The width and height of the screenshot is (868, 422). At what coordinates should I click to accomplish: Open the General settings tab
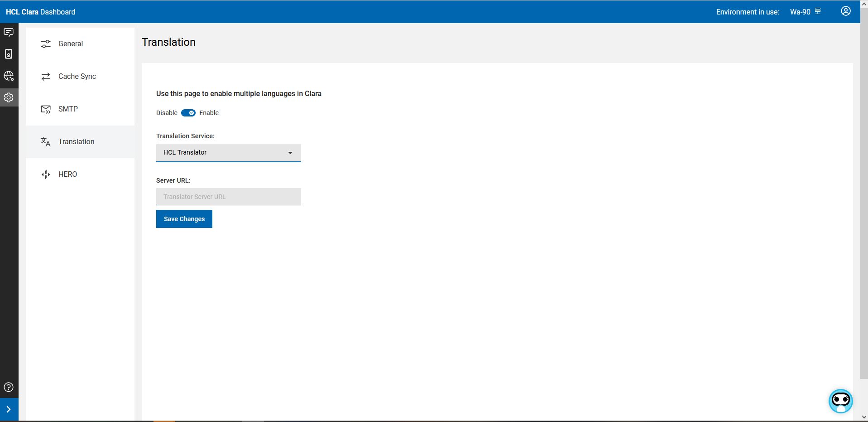coord(80,44)
